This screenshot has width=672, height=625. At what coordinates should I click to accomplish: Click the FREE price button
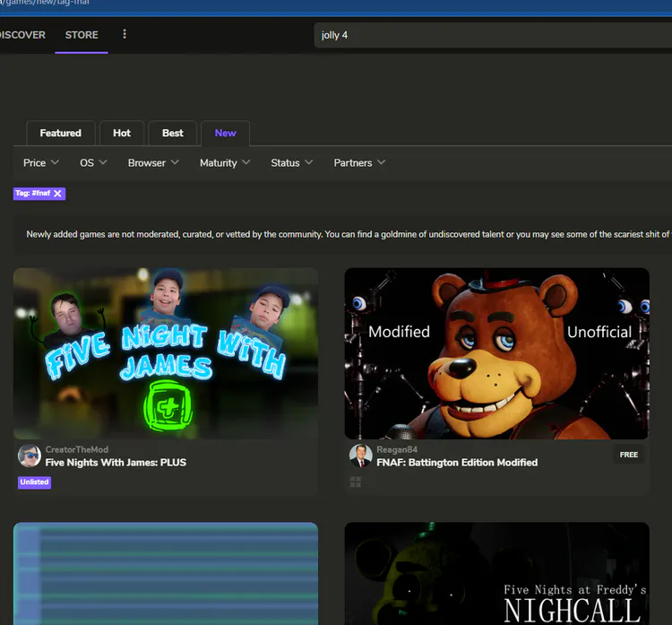click(629, 455)
